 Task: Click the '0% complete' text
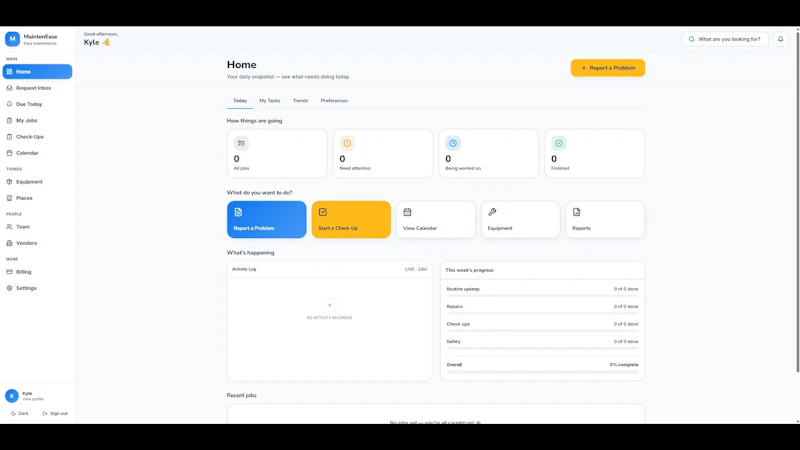pos(623,365)
